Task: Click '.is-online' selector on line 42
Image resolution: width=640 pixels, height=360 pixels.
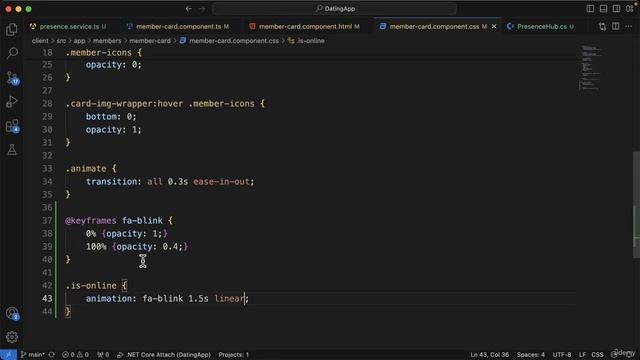Action: 91,285
